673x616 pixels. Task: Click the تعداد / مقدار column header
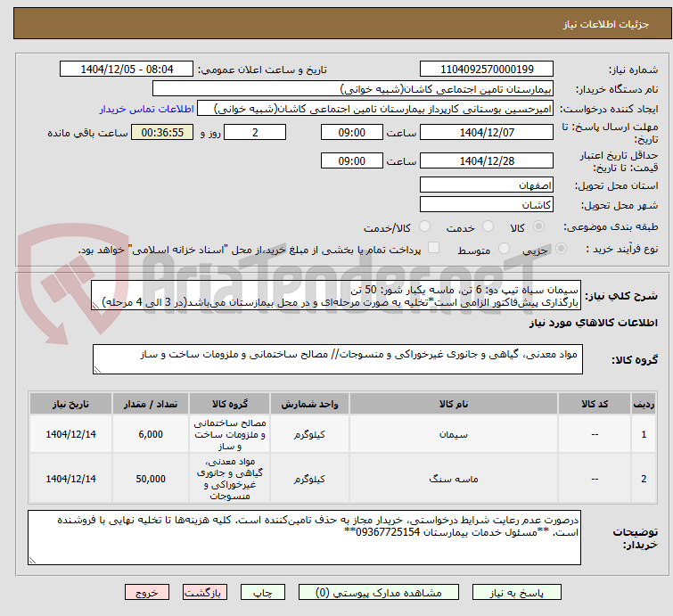click(x=151, y=404)
